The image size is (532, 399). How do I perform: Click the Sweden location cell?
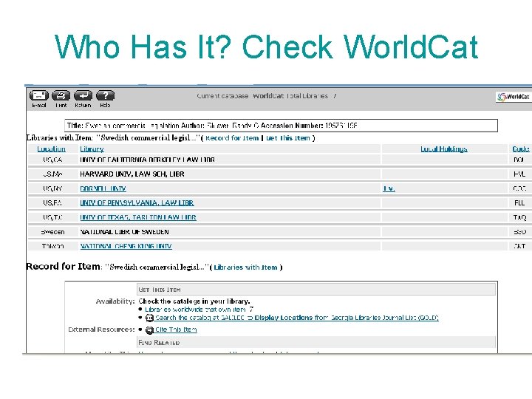point(52,232)
